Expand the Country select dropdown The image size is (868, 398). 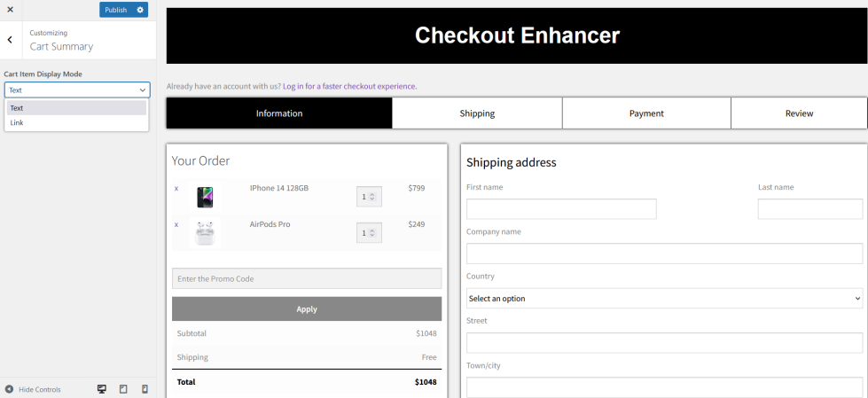tap(664, 298)
